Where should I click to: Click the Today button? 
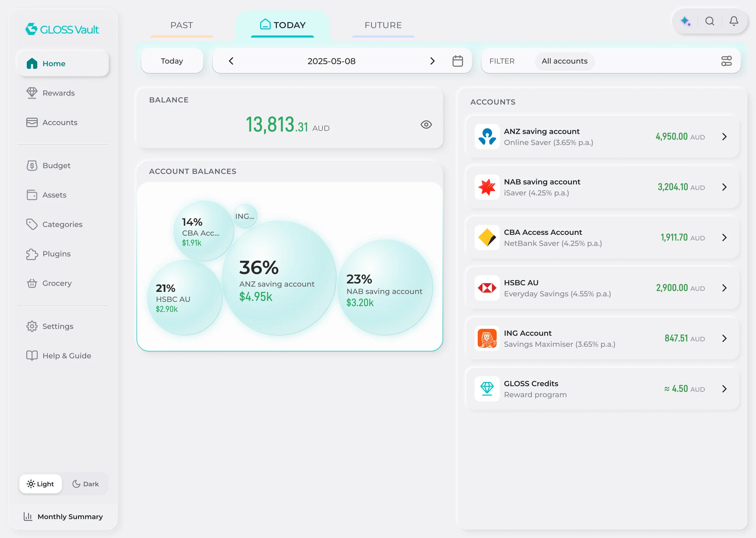click(172, 61)
